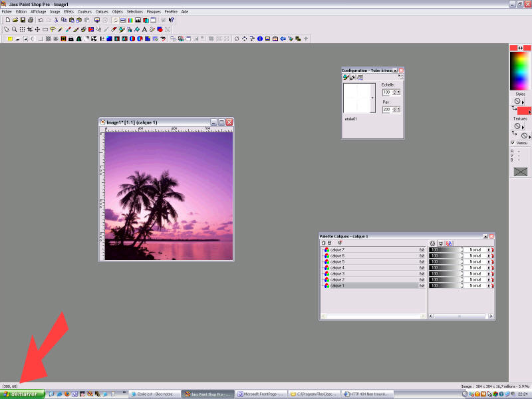This screenshot has height=399, width=532.
Task: Select the Zoom magnifier tool
Action: coord(14,29)
